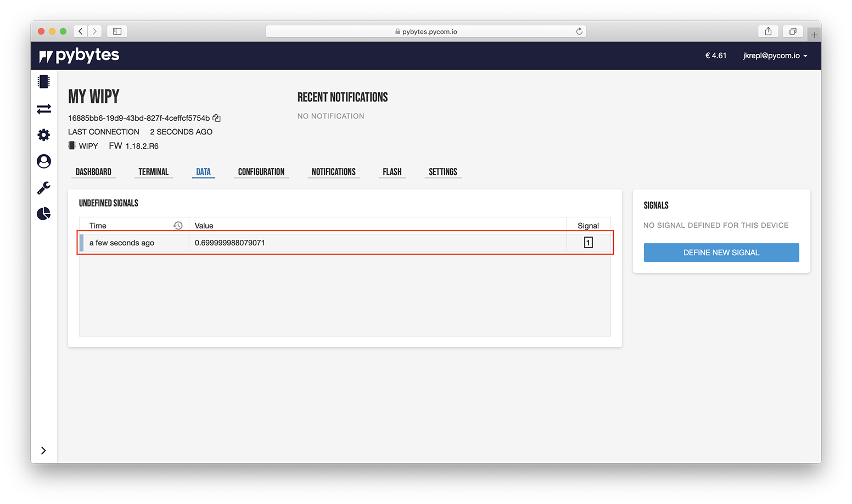Click the device ID 16885bb6 text
Screen dimensions: 852x504
point(139,118)
